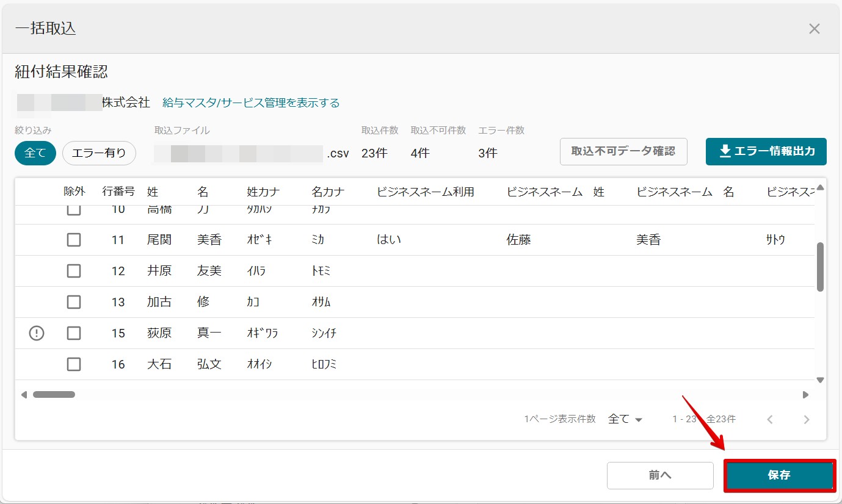Export errors with エラー情報出力 button
The width and height of the screenshot is (842, 504).
(766, 151)
